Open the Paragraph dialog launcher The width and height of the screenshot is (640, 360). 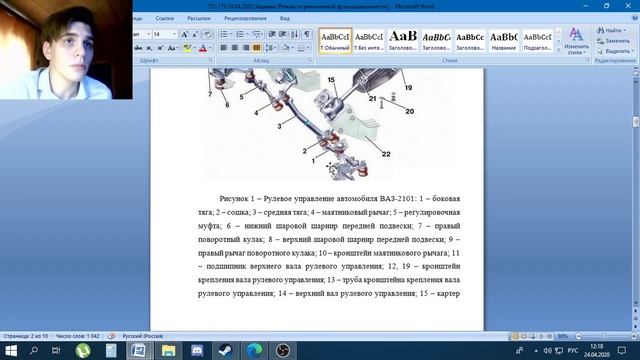point(310,60)
